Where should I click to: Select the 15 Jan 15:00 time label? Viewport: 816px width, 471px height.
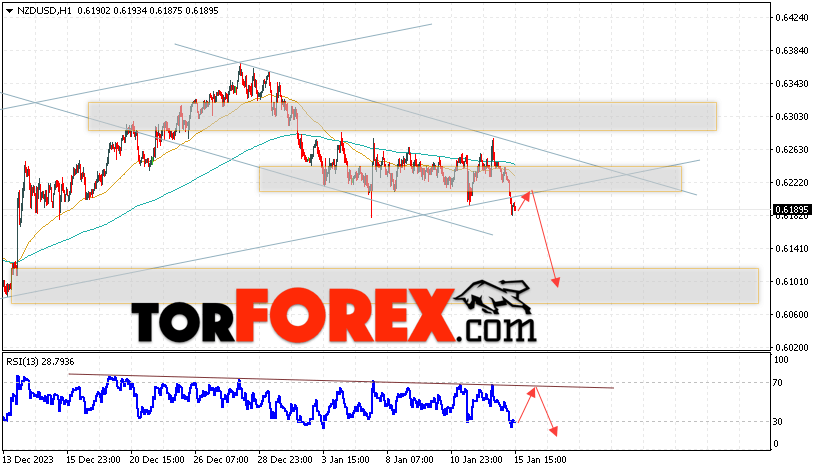tap(540, 460)
